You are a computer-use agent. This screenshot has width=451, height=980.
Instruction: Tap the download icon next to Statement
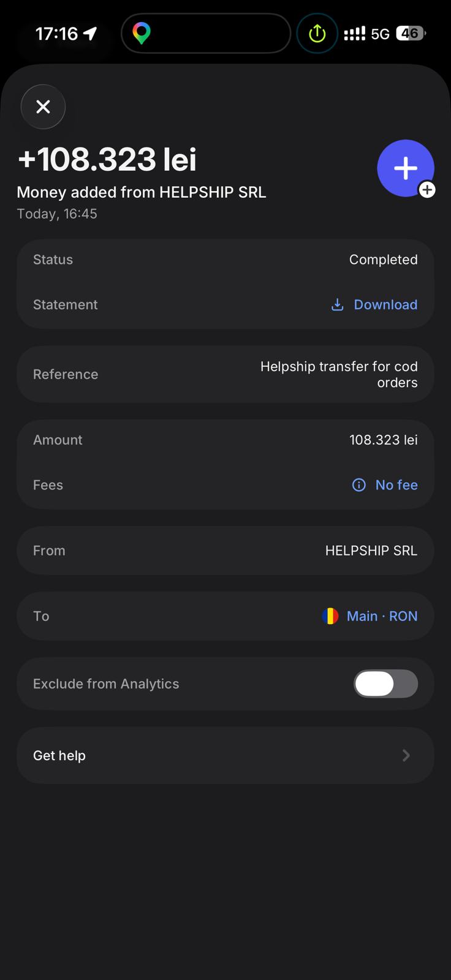point(337,304)
